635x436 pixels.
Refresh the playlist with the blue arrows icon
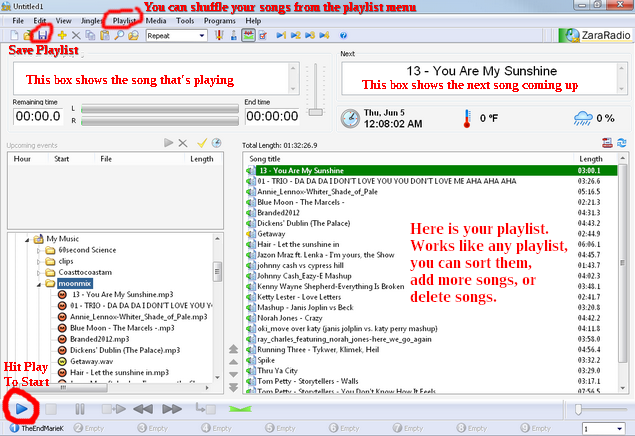pyautogui.click(x=622, y=142)
